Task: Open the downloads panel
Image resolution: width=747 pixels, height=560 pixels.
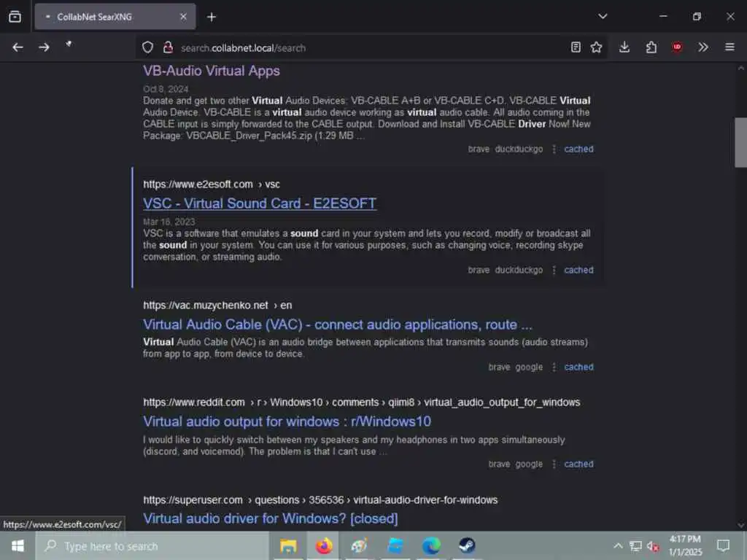Action: coord(624,47)
